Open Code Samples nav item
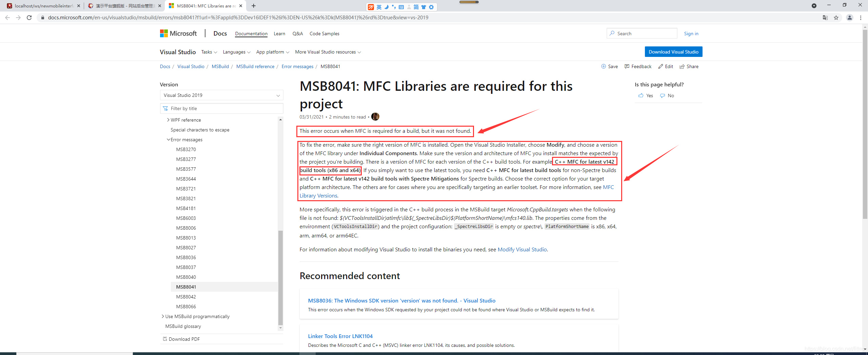Viewport: 868px width, 355px height. (324, 34)
